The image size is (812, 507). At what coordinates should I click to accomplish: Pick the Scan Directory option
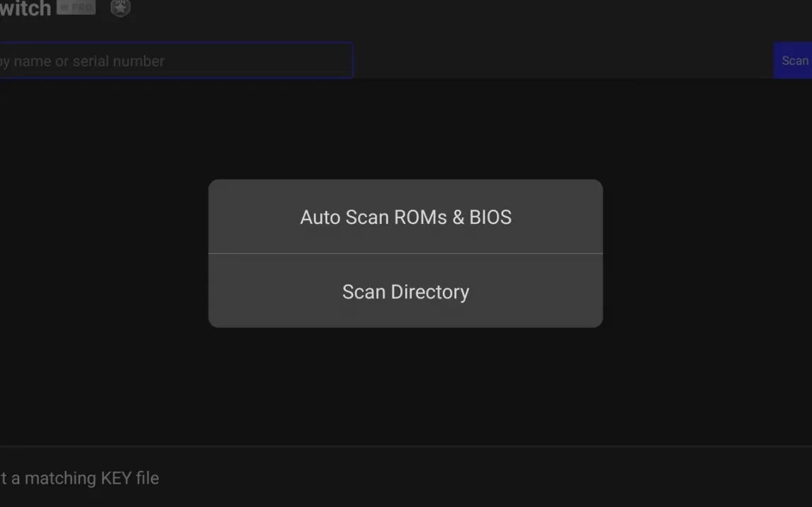[x=405, y=292]
